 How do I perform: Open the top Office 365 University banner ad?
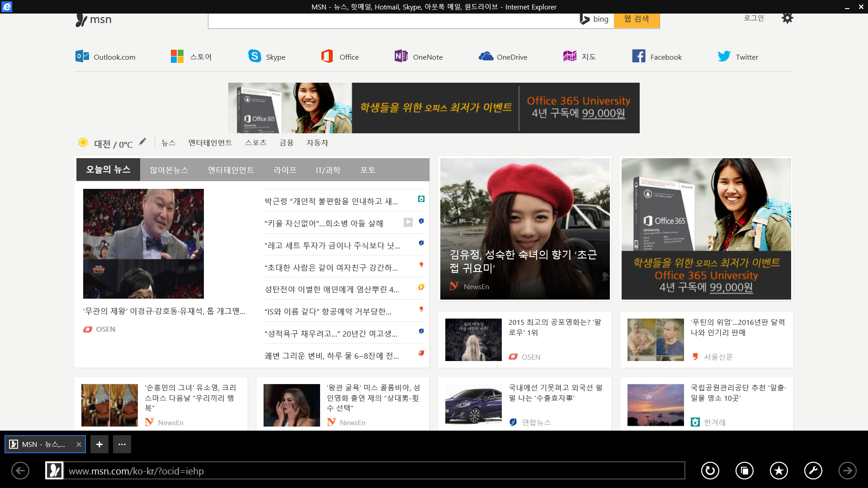point(434,108)
